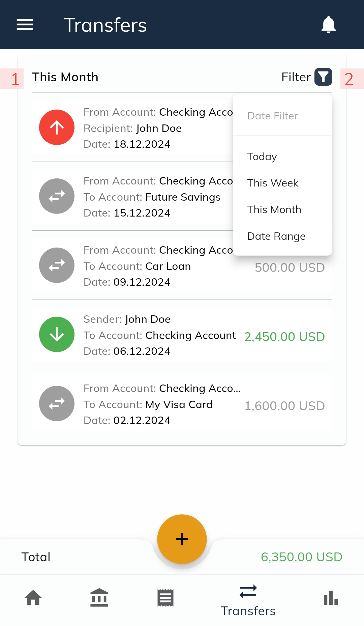Screen dimensions: 364x626
Task: Open notifications via the bell icon
Action: coord(328,25)
